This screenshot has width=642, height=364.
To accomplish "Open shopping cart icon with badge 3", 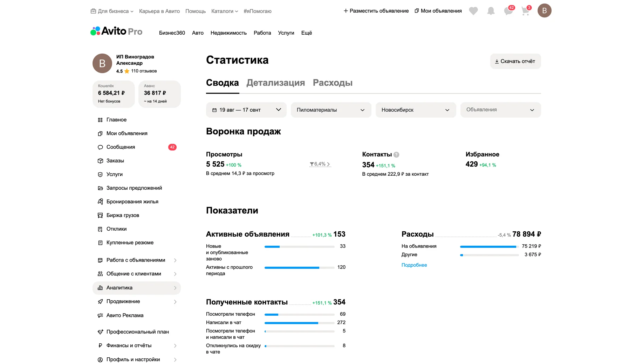I will coord(526,10).
